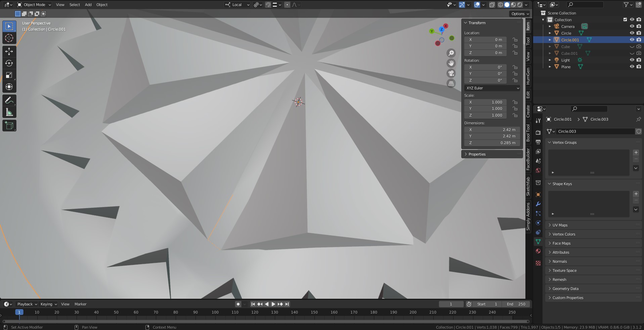
Task: Add a new shape key
Action: pos(636,194)
